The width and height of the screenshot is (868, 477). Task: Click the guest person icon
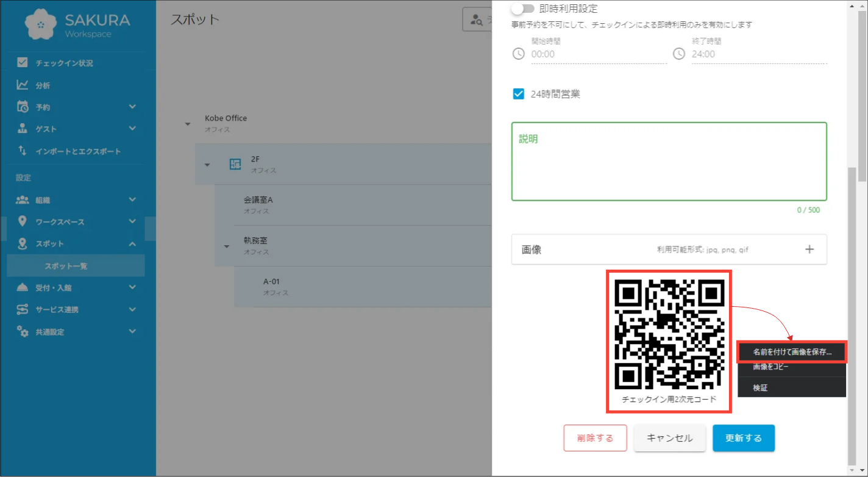tap(23, 129)
